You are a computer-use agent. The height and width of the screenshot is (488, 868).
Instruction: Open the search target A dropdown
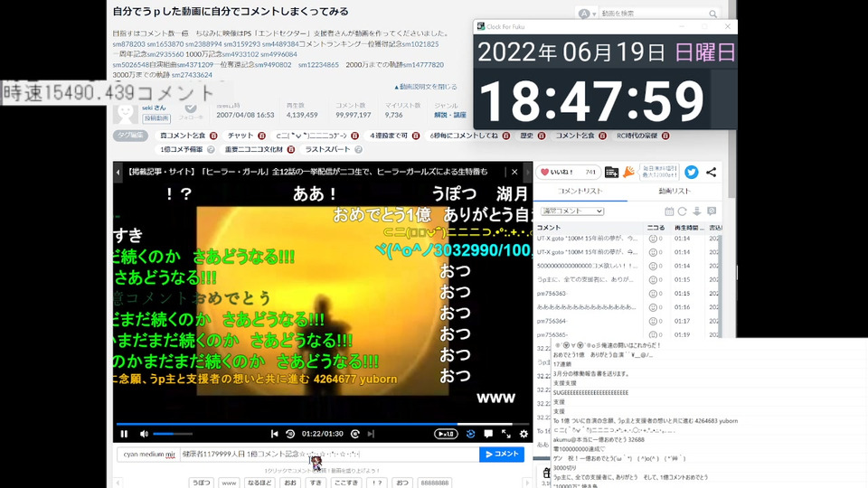587,14
